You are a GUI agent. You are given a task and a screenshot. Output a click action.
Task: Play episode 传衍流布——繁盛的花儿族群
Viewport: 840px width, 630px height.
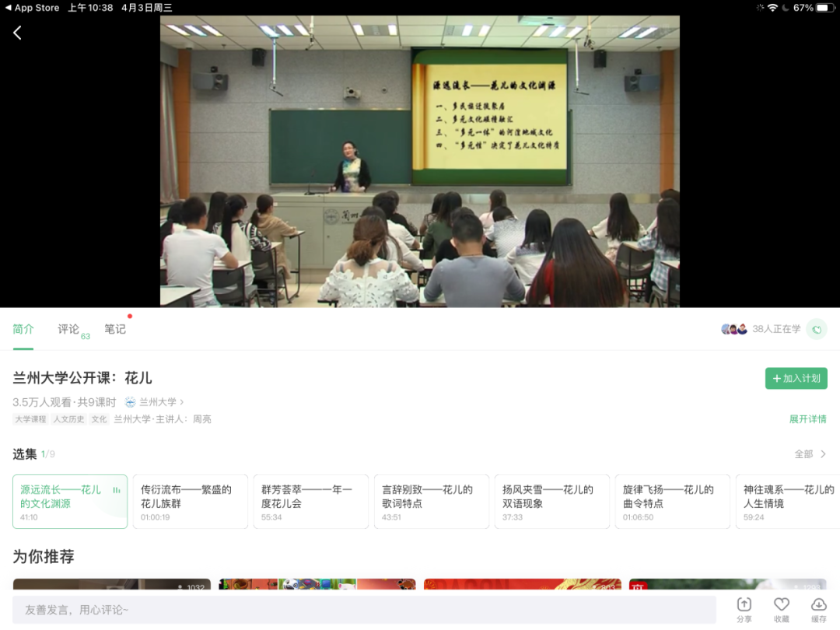191,502
